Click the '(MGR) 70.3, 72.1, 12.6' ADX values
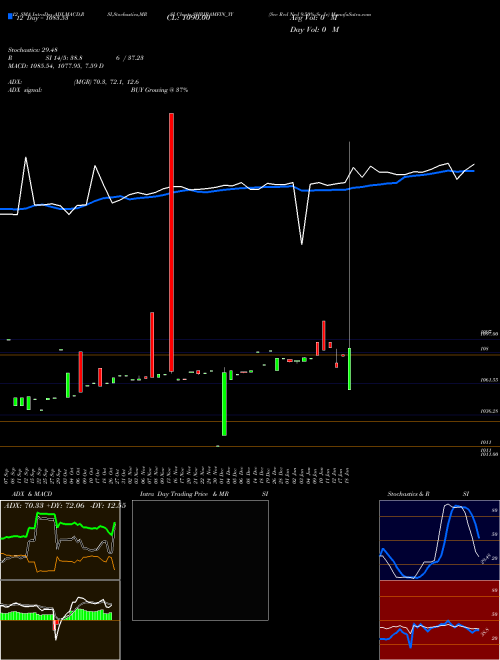 click(x=106, y=82)
